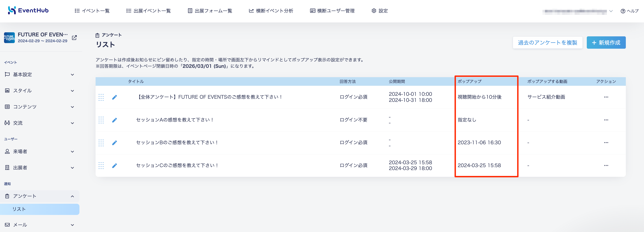The image size is (644, 232).
Task: Click the flag icon next to 基本設定
Action: pos(7,74)
